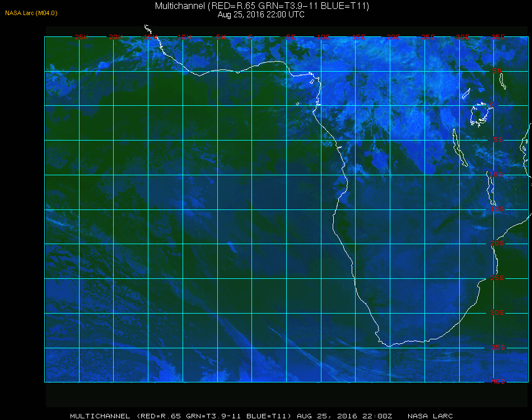
Task: Select the "20S" latitude label
Action: (497, 243)
